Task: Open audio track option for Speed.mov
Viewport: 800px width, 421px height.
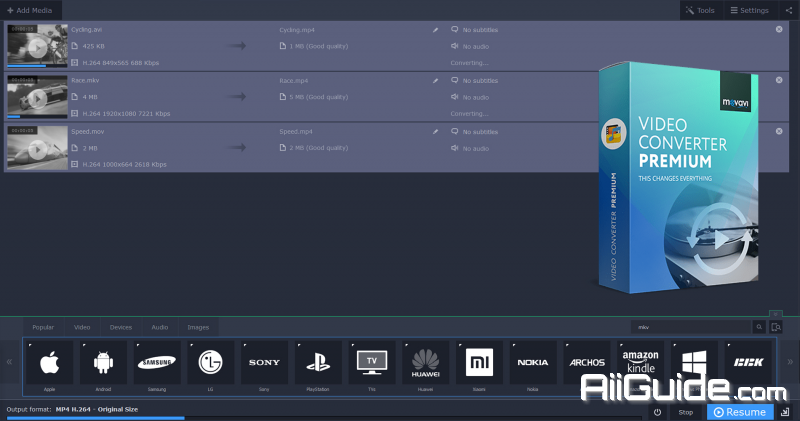Action: pos(470,148)
